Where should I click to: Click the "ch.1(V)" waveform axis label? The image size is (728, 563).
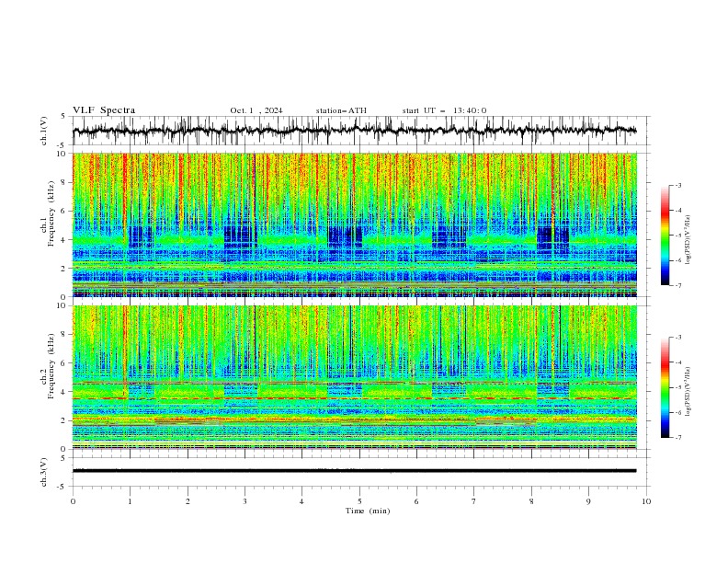(x=44, y=131)
